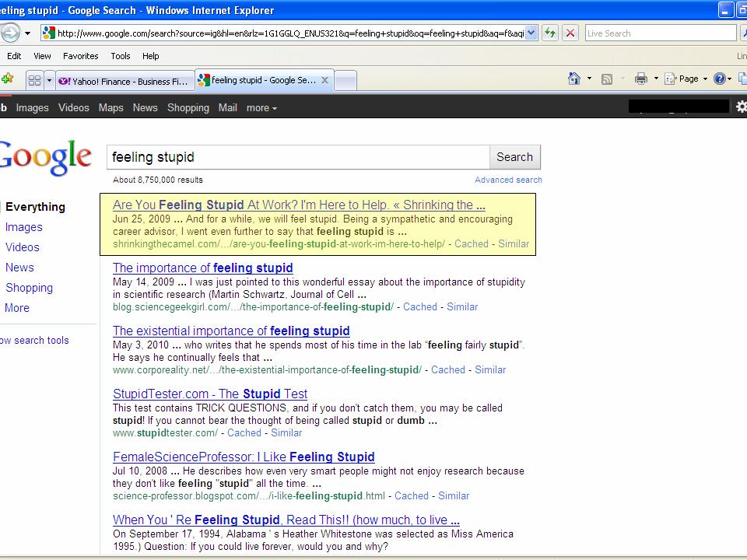Viewport: 747px width, 560px height.
Task: Open Similar link for the sciencegeekgirl.com result
Action: tap(462, 306)
